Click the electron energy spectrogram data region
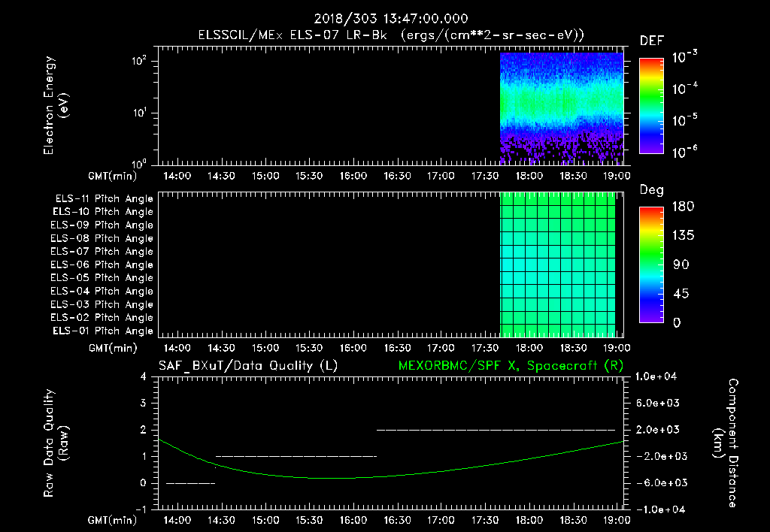This screenshot has width=770, height=532. pyautogui.click(x=562, y=108)
